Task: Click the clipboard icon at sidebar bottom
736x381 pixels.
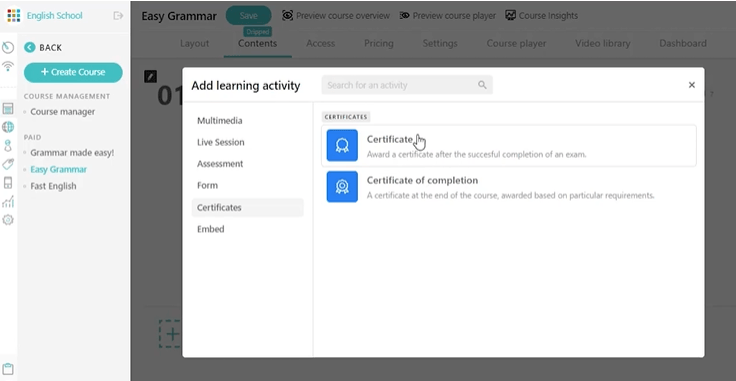Action: tap(8, 369)
